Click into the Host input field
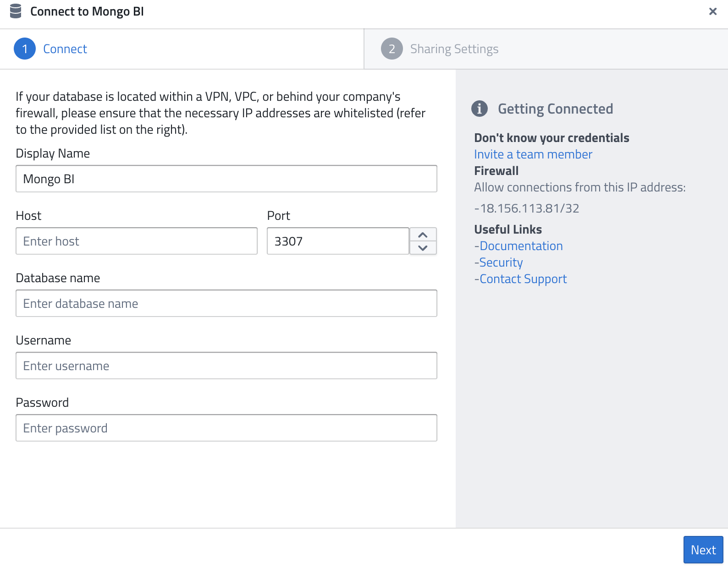The height and width of the screenshot is (568, 728). pyautogui.click(x=137, y=241)
